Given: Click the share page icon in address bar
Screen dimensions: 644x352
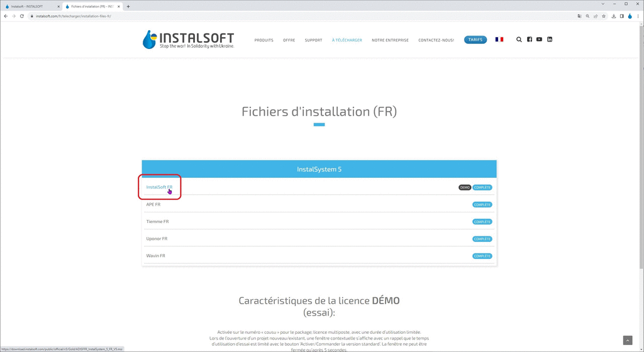Looking at the screenshot, I should click(x=596, y=16).
